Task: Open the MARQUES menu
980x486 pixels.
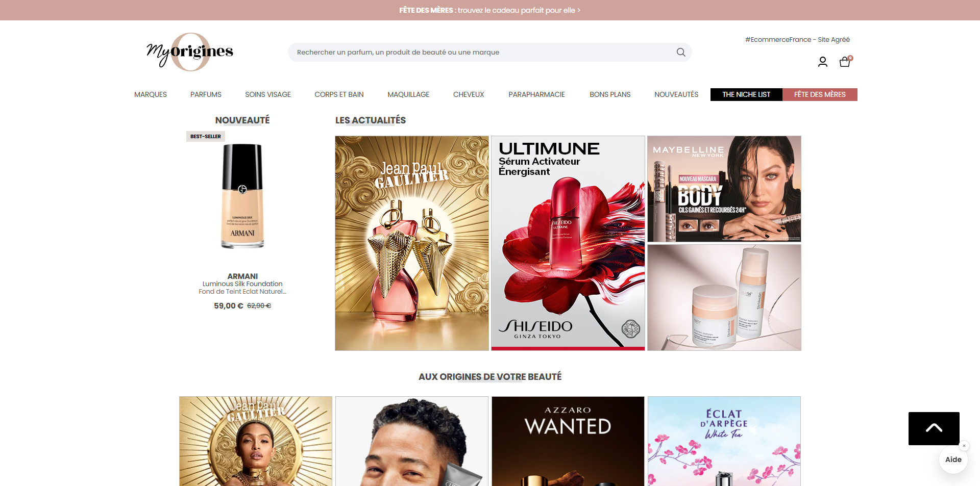Action: 151,94
